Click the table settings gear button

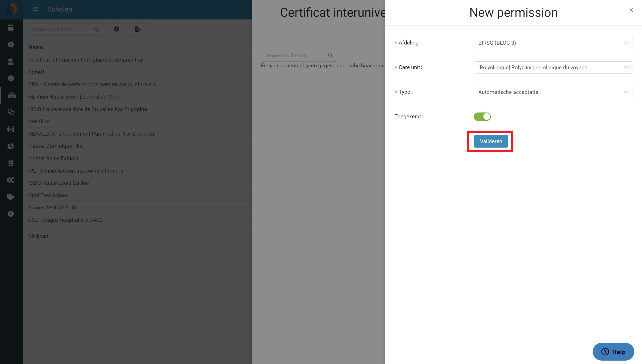click(117, 29)
